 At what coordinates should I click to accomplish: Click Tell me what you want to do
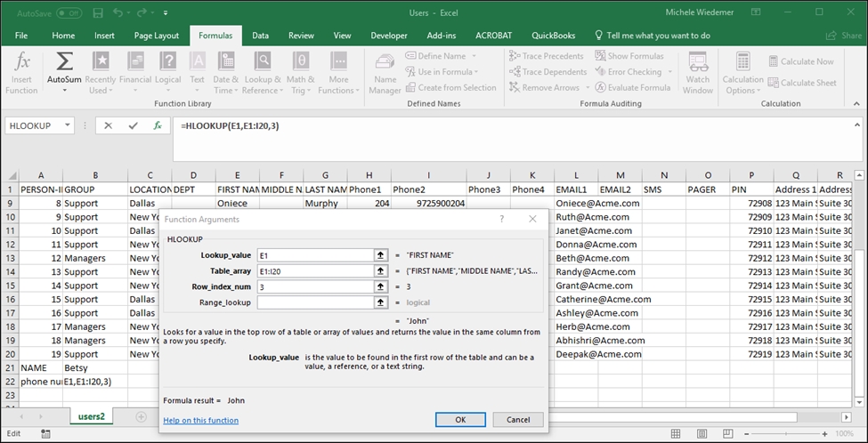652,36
